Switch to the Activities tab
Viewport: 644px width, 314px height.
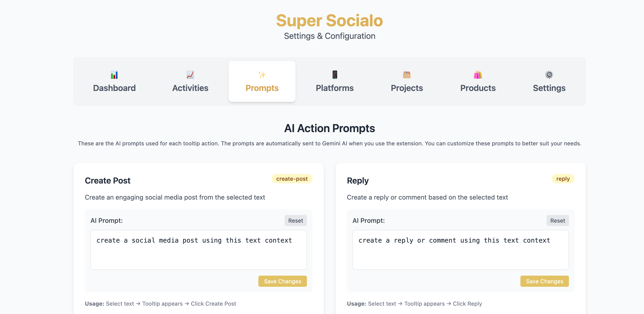[x=190, y=81]
